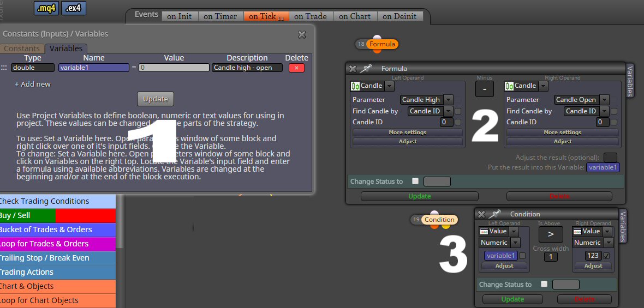
Task: Click Update in the Variables dialog
Action: [156, 99]
